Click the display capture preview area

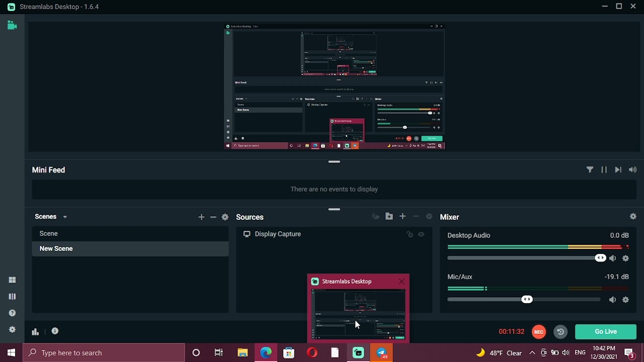[335, 86]
